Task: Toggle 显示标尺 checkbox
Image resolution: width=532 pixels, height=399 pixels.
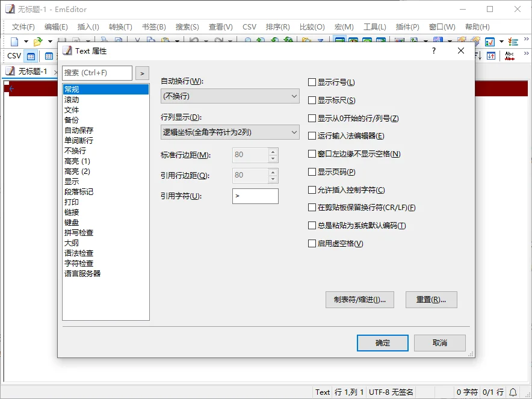Action: 312,100
